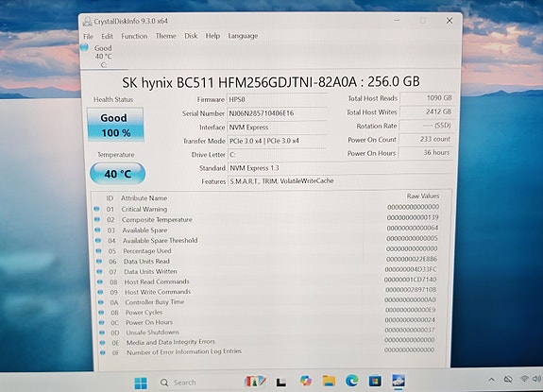Viewport: 543px width, 392px height.
Task: Select the Critical Warning attribute row
Action: point(266,209)
